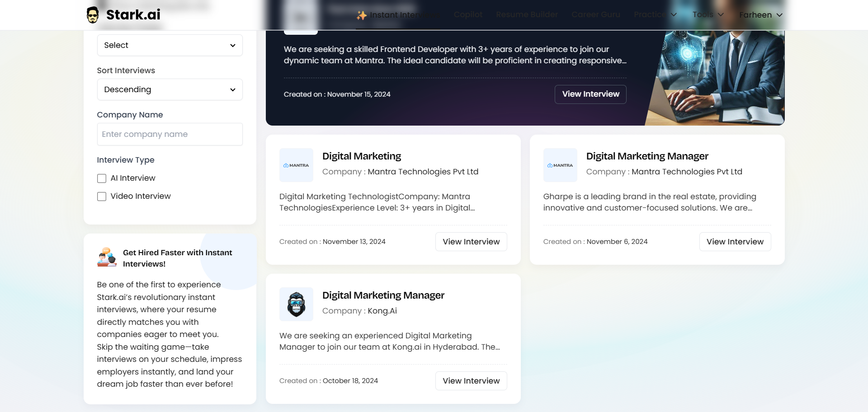View the Frontend Developer interview dated November 15

[590, 94]
